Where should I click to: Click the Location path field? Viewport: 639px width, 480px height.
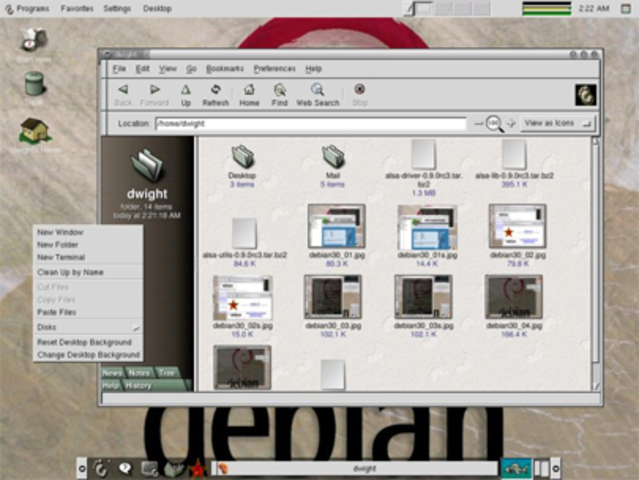tap(311, 123)
